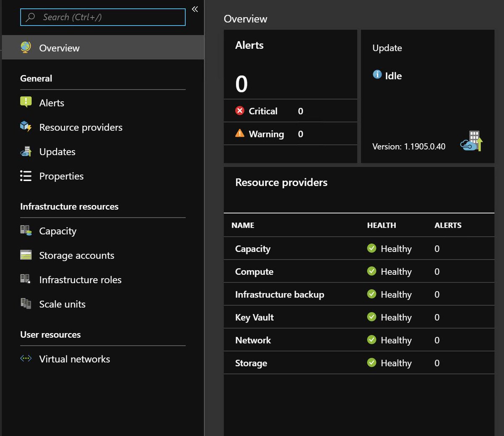Click the Critical alerts row label
The width and height of the screenshot is (504, 436).
click(x=263, y=111)
